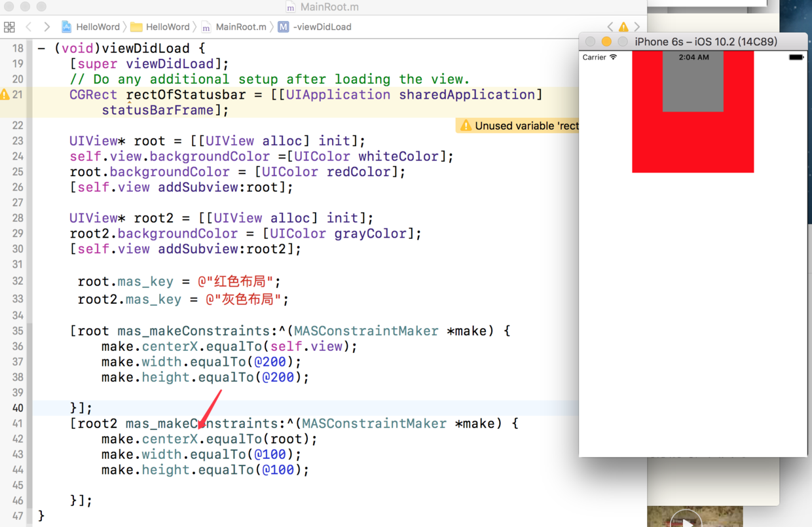Click line number 35 in gutter
This screenshot has width=812, height=527.
pos(17,331)
